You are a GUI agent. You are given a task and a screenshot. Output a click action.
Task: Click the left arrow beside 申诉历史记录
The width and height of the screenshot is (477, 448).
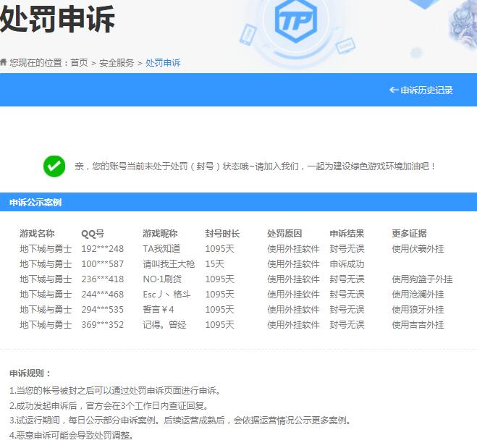click(x=393, y=90)
